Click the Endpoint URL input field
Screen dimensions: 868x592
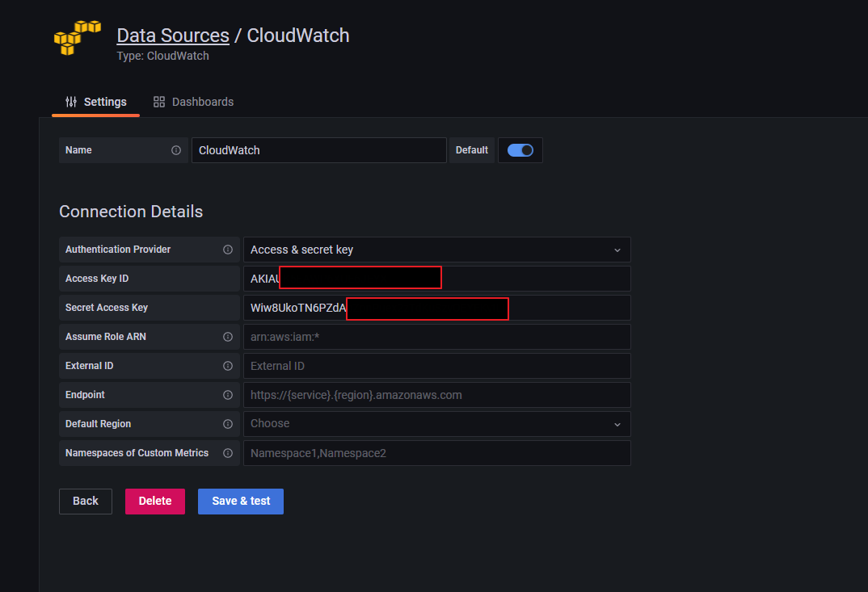point(436,395)
